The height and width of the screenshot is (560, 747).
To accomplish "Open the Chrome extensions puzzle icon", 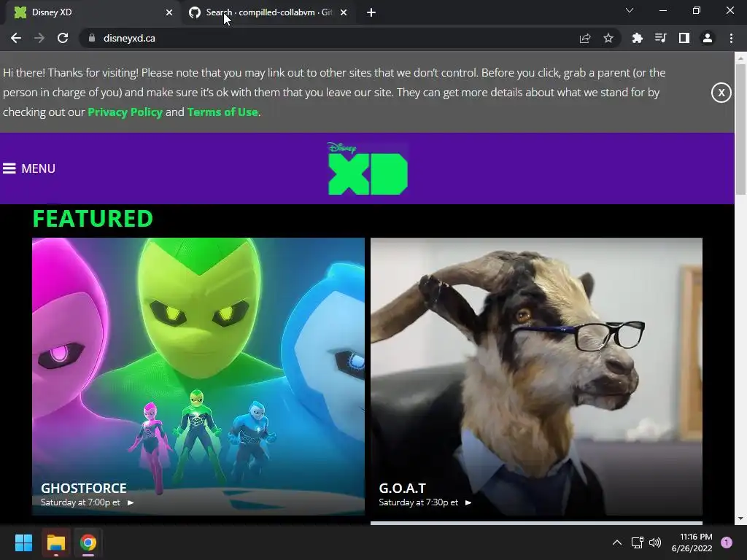I will [x=637, y=38].
